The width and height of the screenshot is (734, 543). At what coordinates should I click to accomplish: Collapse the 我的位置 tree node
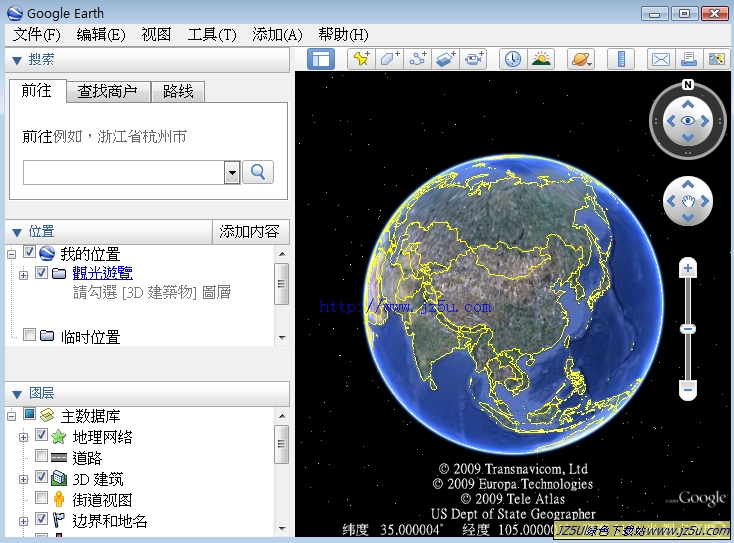[12, 254]
